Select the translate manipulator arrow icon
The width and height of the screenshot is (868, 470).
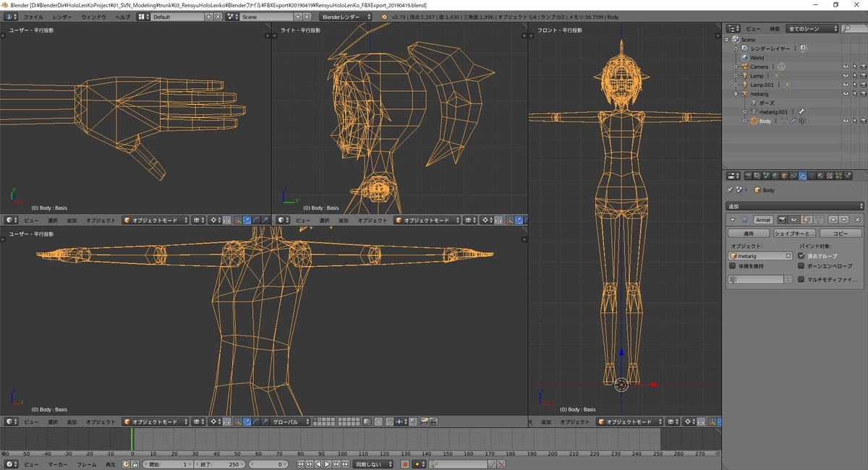[247, 422]
